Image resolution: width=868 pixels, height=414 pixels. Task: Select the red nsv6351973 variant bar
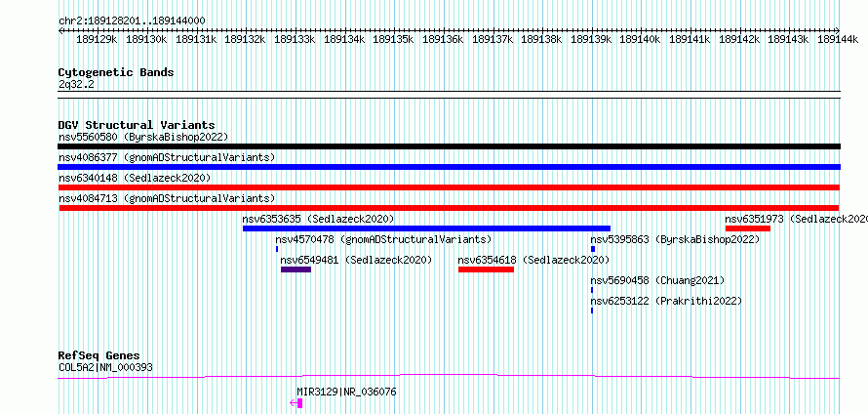[x=748, y=228]
